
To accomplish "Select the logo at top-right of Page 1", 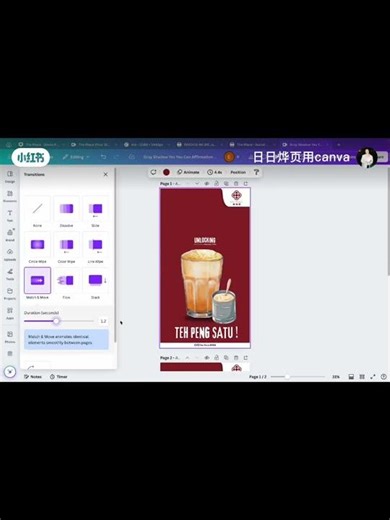I will point(236,197).
